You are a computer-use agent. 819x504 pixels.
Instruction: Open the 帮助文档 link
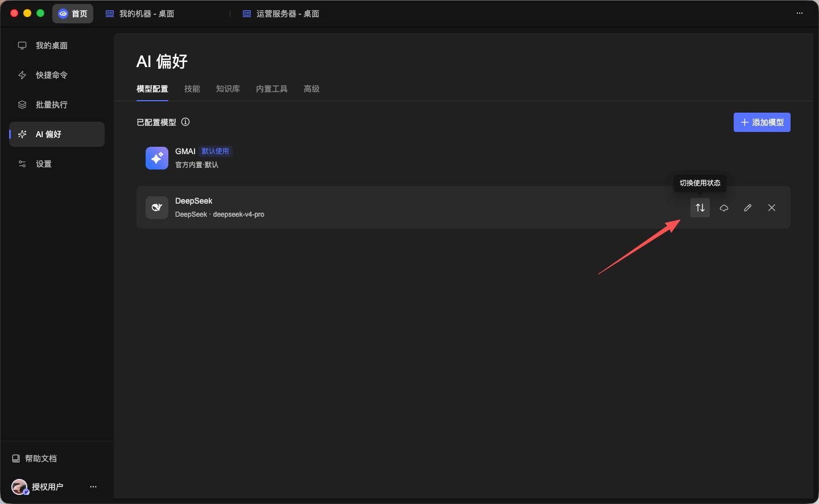[x=35, y=458]
